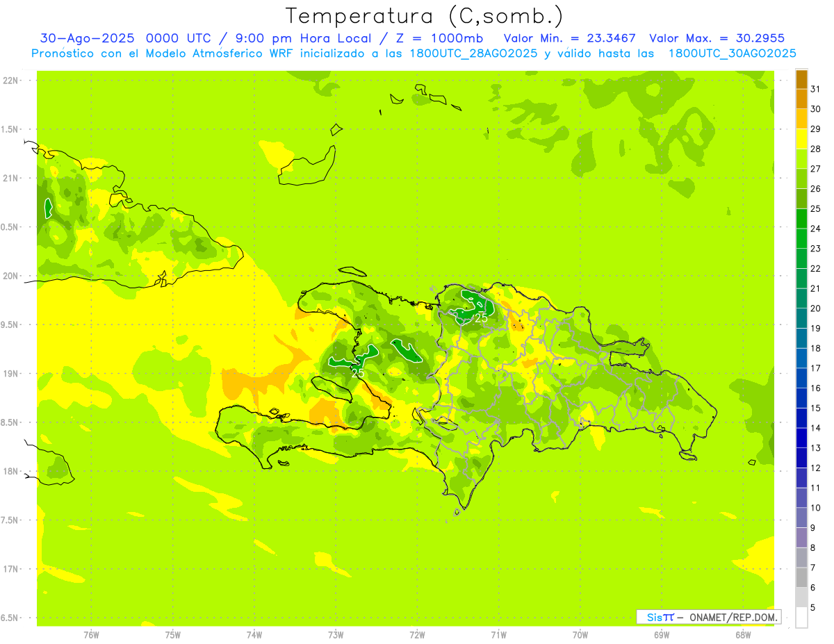Viewport: 834px width, 644px height.
Task: Click the '23' colorbar scale label
Action: [816, 249]
